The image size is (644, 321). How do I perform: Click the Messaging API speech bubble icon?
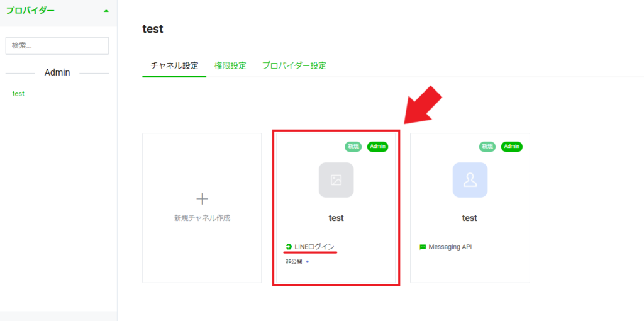pos(423,247)
